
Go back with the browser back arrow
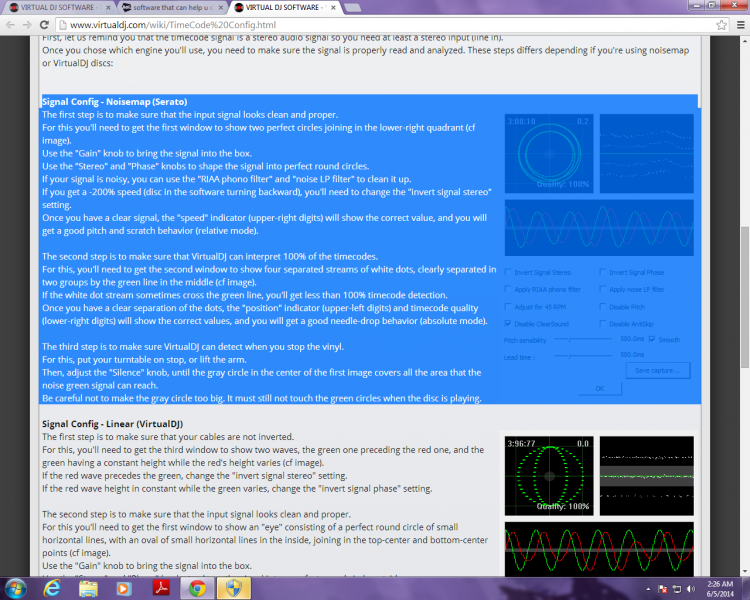[11, 25]
